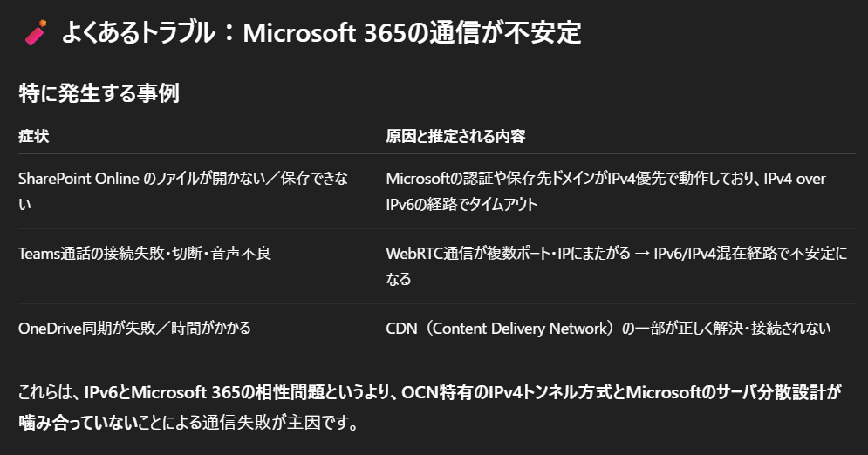Click the WebRTC通信 cause description

(616, 266)
